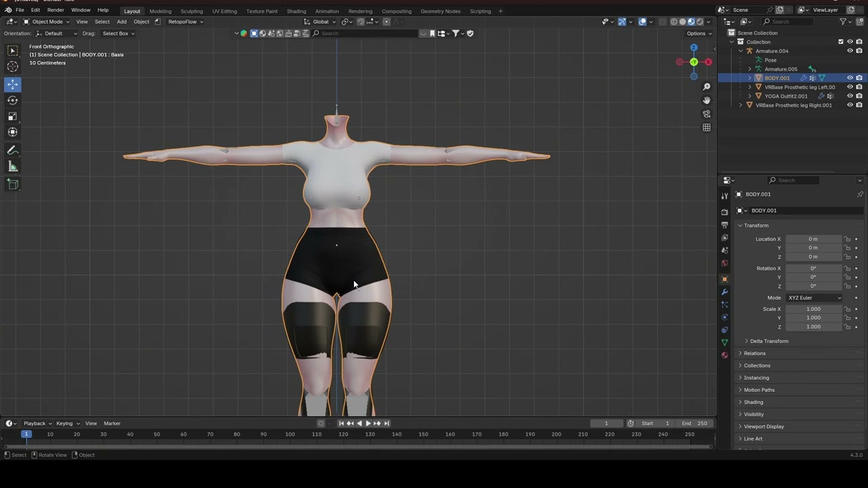
Task: Open the RetopoFlow menu button
Action: [184, 22]
